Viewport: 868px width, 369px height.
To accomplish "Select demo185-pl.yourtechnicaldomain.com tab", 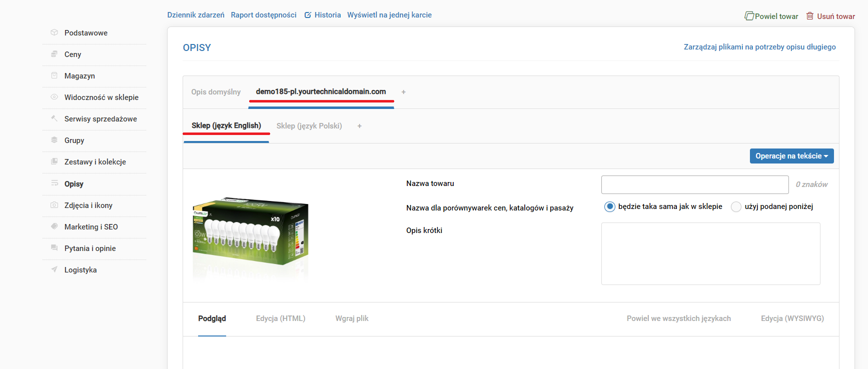I will [x=321, y=91].
